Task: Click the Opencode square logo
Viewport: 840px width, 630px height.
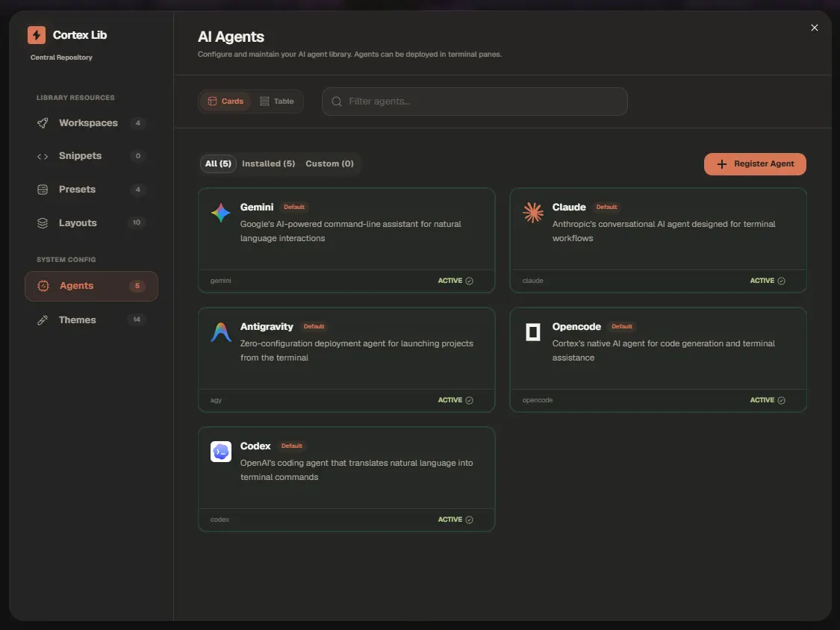Action: pos(533,332)
